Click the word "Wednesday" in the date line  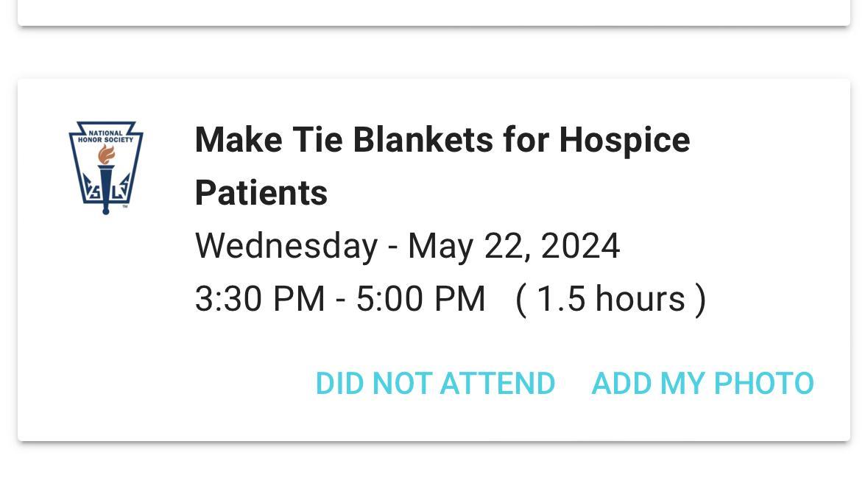pos(286,246)
